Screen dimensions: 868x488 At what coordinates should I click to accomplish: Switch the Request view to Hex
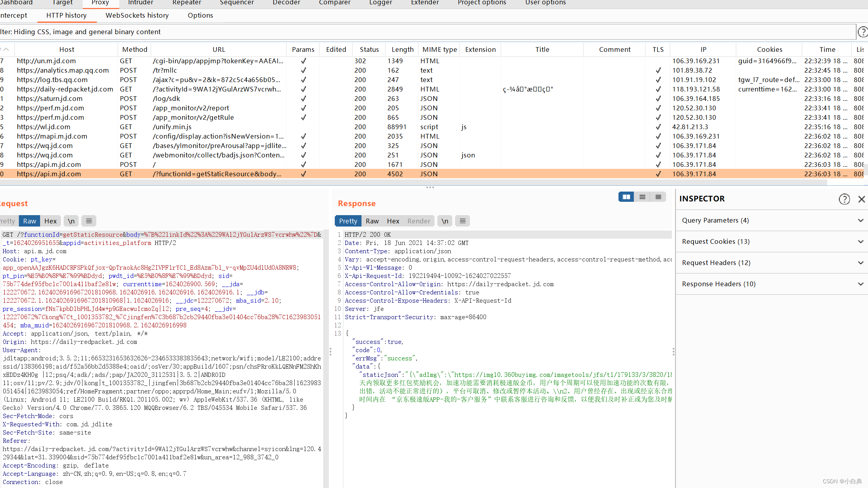point(50,221)
